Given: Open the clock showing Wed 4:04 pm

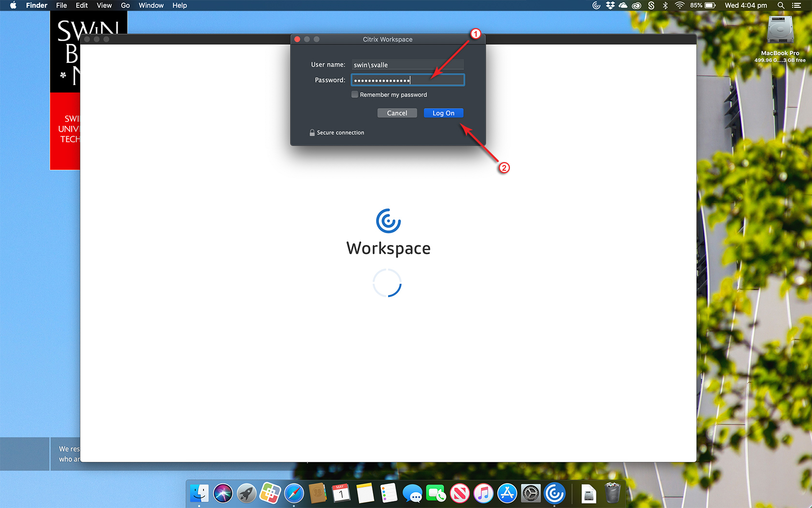Looking at the screenshot, I should (745, 5).
